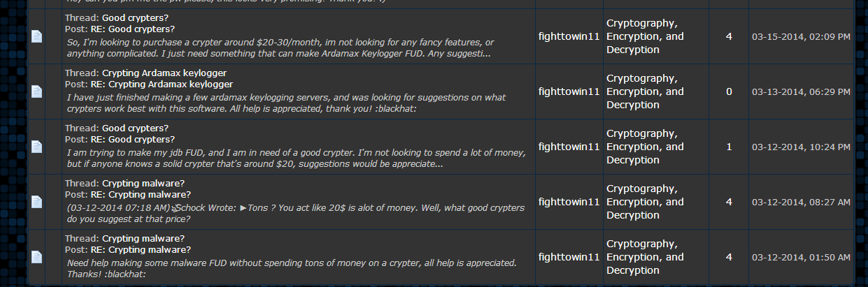Image resolution: width=868 pixels, height=287 pixels.
Task: Open Cryptography forum link in the 03-13-2014 row
Action: tap(645, 91)
